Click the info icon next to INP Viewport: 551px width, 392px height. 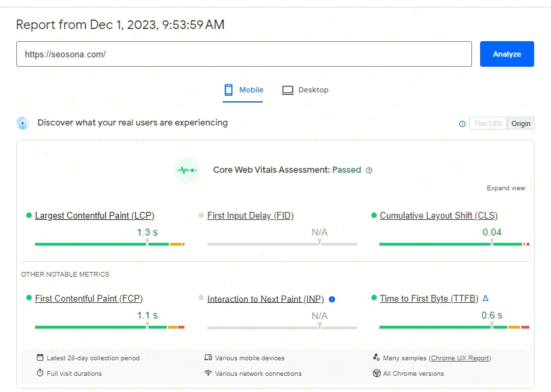click(332, 299)
